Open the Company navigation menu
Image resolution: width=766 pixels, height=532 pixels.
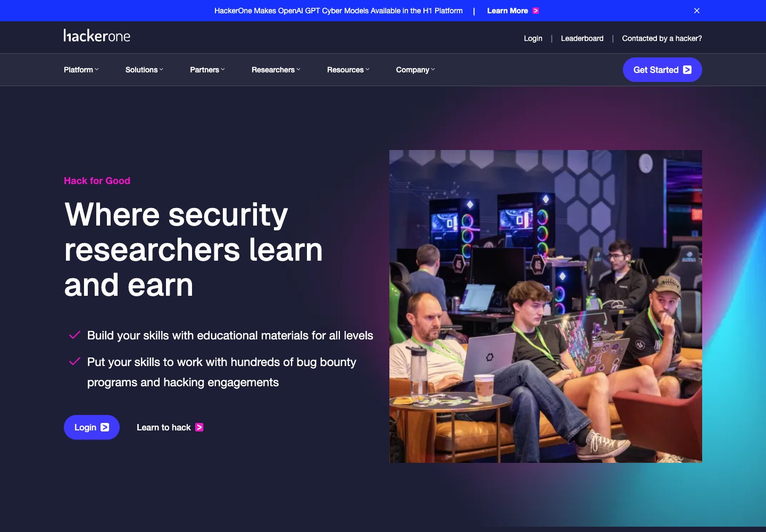click(x=415, y=70)
